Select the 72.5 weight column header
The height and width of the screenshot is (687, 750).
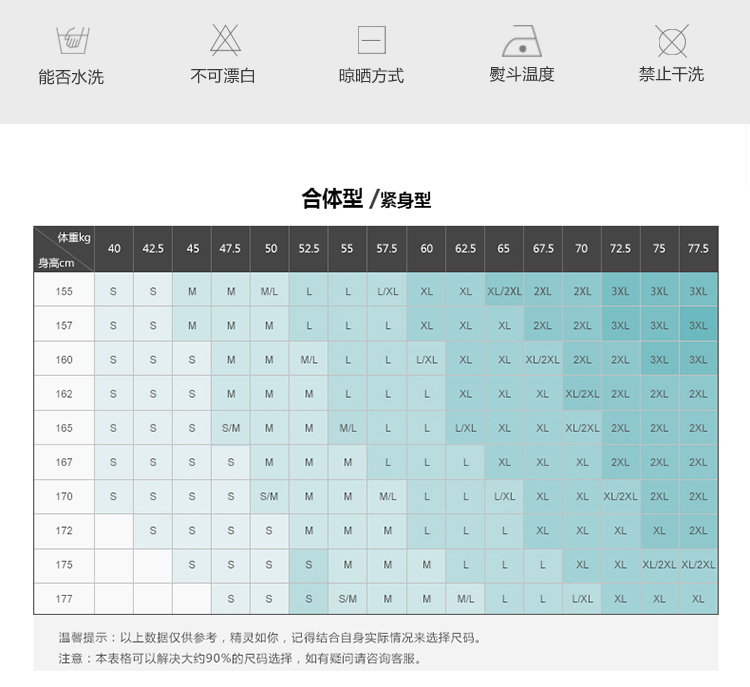[620, 249]
